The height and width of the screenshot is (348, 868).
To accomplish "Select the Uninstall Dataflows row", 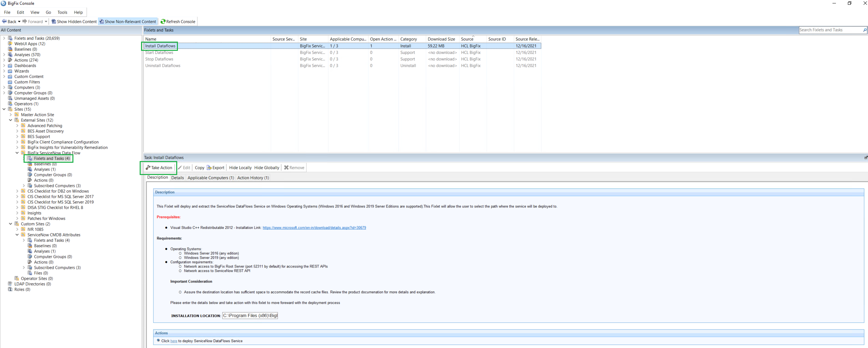I will coord(163,66).
